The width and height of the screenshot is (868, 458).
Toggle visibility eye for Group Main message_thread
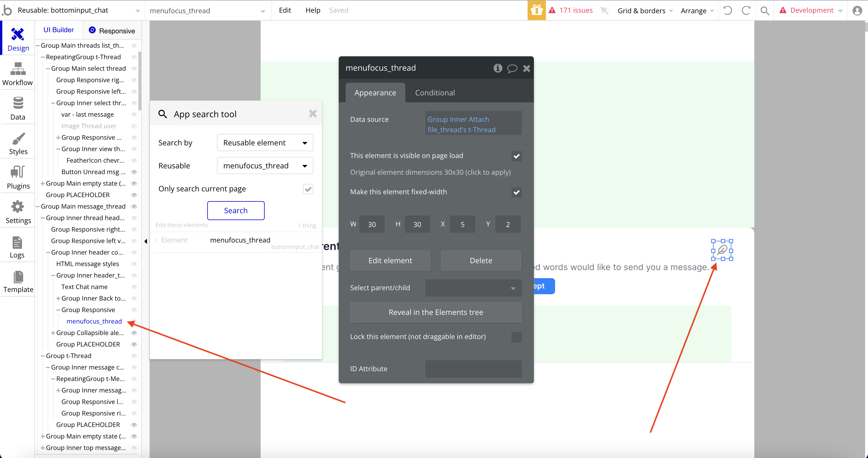tap(134, 206)
